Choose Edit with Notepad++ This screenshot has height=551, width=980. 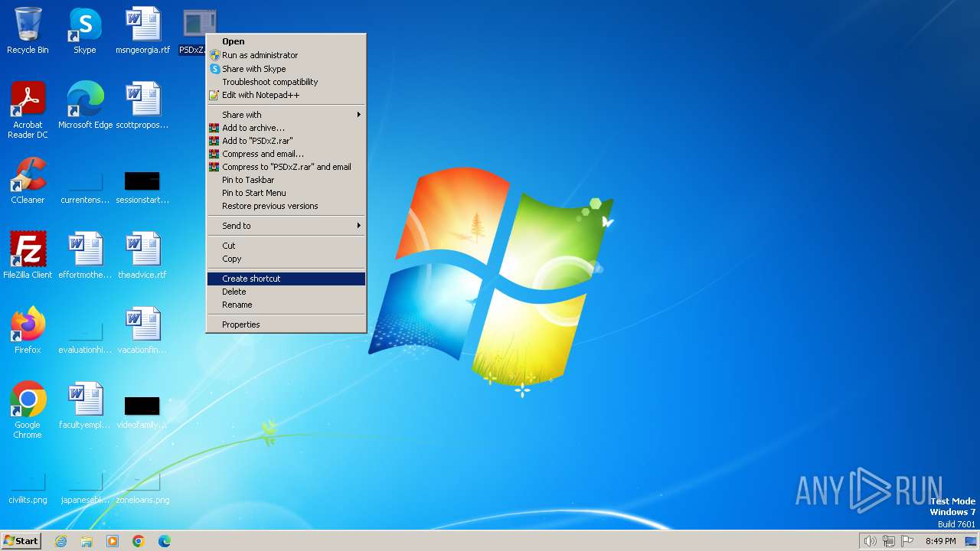[286, 95]
